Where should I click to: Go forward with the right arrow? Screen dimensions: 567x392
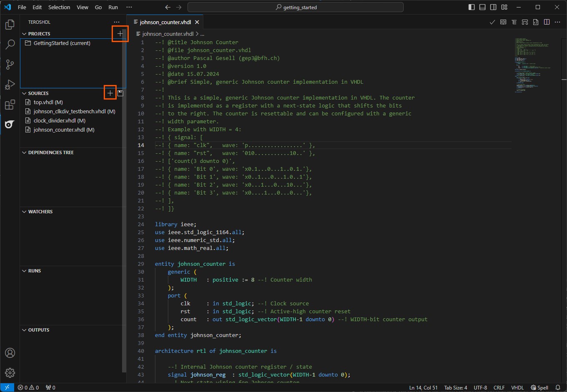pyautogui.click(x=179, y=7)
